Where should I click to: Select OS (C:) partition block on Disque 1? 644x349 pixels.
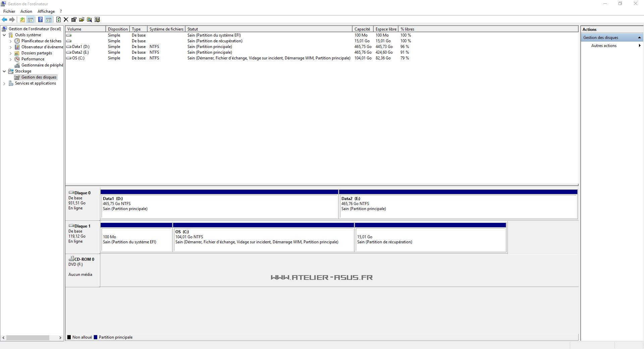click(x=264, y=237)
